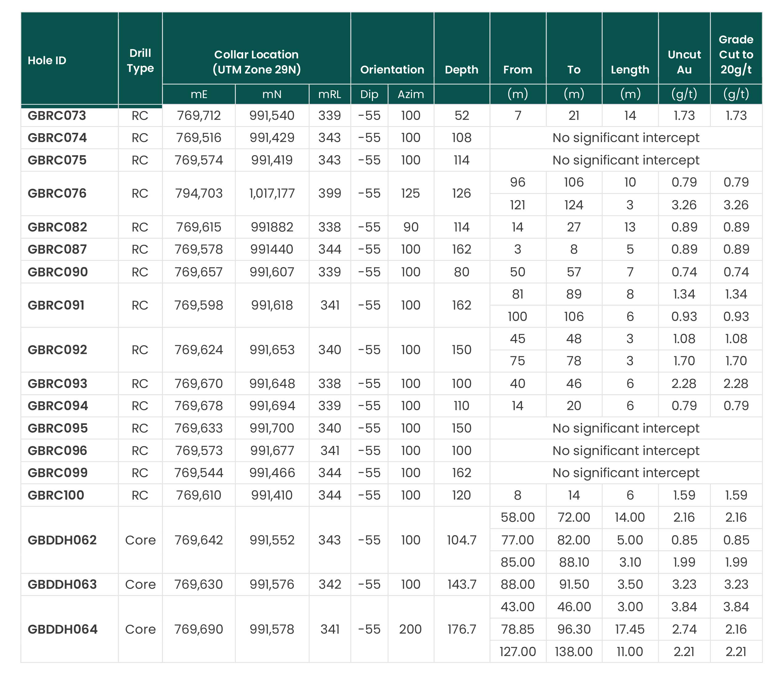Click depth value 104.7
This screenshot has height=681, width=784.
click(x=461, y=540)
